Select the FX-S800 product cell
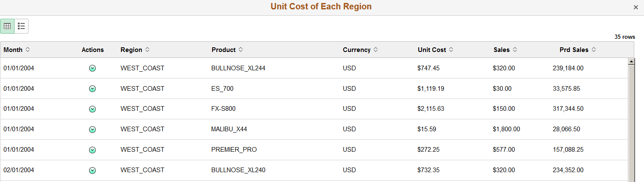 (x=223, y=109)
